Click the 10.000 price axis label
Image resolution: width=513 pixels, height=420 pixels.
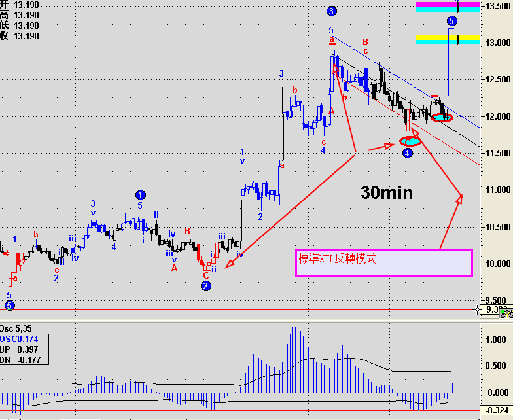(497, 264)
